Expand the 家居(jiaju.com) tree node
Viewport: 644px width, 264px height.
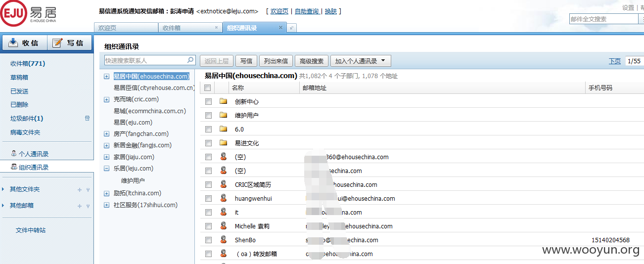tap(106, 157)
